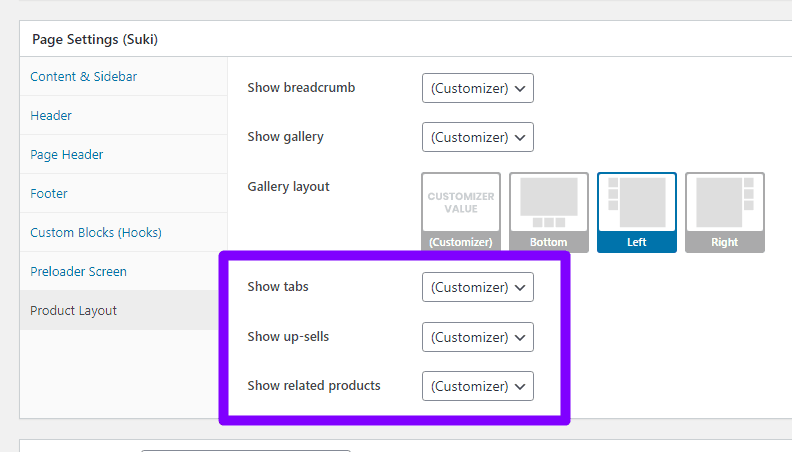Select the Product Layout tab
Viewport: 792px width, 452px height.
pos(73,311)
